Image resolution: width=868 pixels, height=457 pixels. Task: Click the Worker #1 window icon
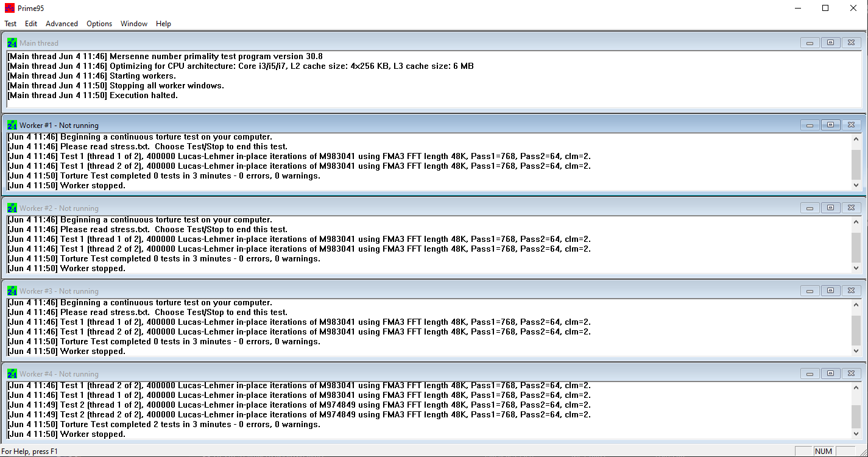tap(12, 126)
